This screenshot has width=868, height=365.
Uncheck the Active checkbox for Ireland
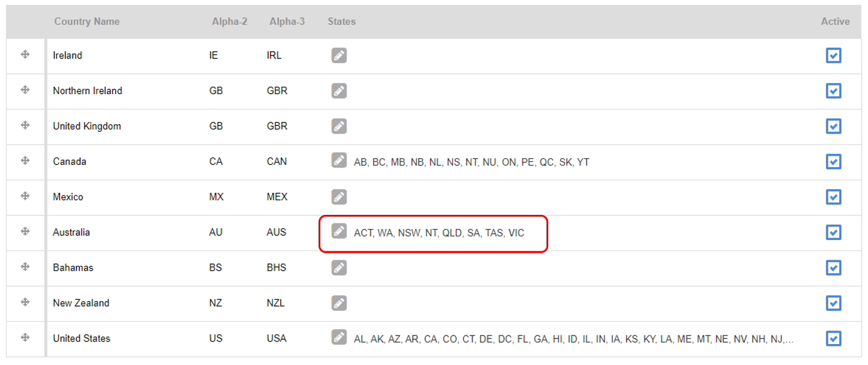pos(834,56)
